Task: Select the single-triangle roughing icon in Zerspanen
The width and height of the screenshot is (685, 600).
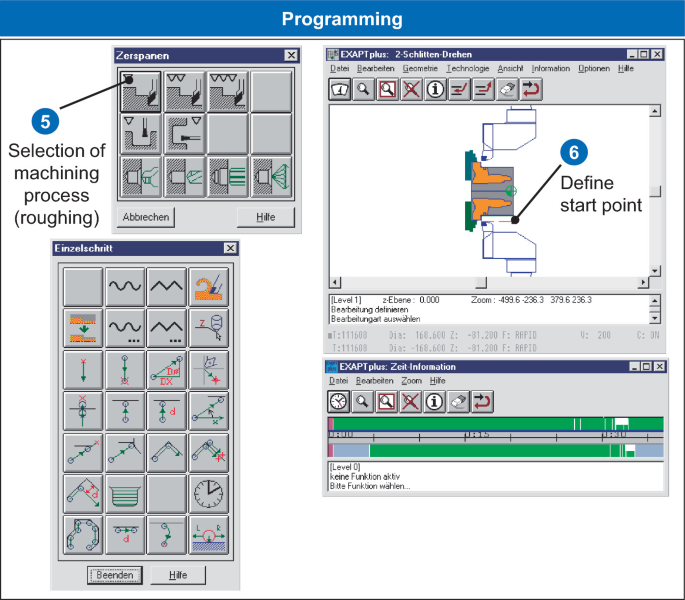Action: [141, 91]
